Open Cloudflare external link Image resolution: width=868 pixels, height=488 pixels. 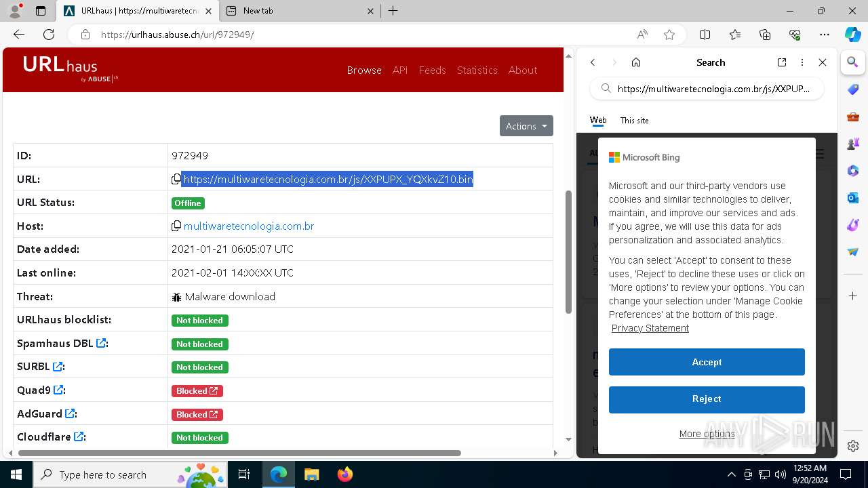[x=79, y=436]
